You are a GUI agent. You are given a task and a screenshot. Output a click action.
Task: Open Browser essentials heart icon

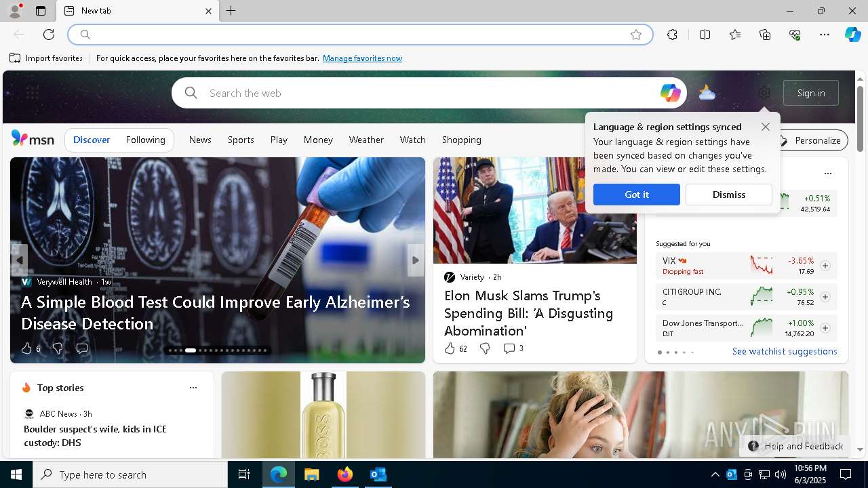pos(795,35)
